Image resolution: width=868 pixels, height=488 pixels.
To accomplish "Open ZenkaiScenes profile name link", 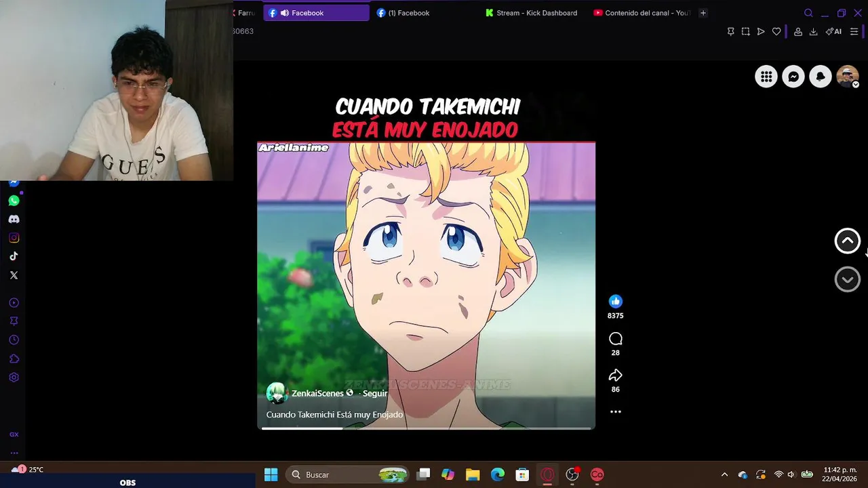I will point(317,393).
